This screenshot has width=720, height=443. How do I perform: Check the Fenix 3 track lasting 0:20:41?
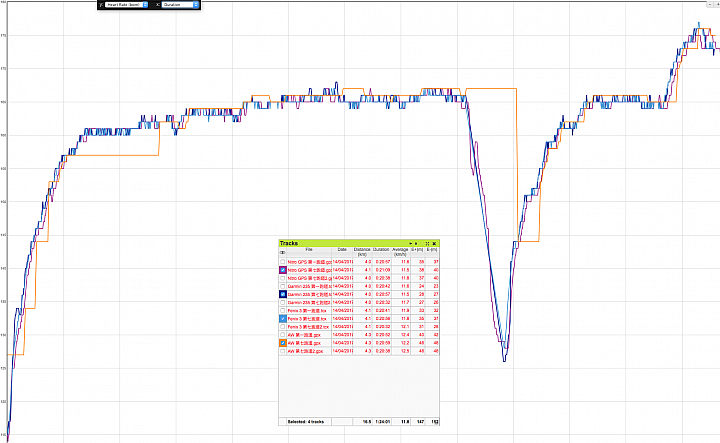pyautogui.click(x=282, y=311)
